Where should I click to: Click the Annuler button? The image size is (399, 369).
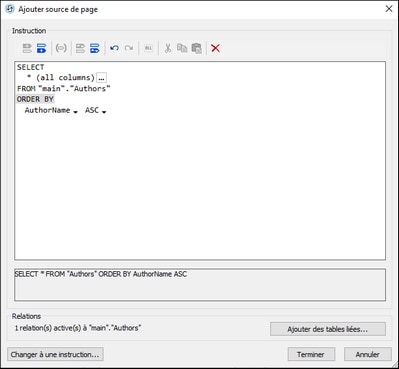click(x=367, y=354)
